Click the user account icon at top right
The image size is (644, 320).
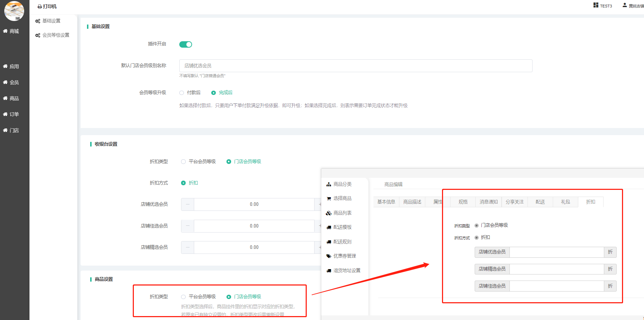[624, 5]
